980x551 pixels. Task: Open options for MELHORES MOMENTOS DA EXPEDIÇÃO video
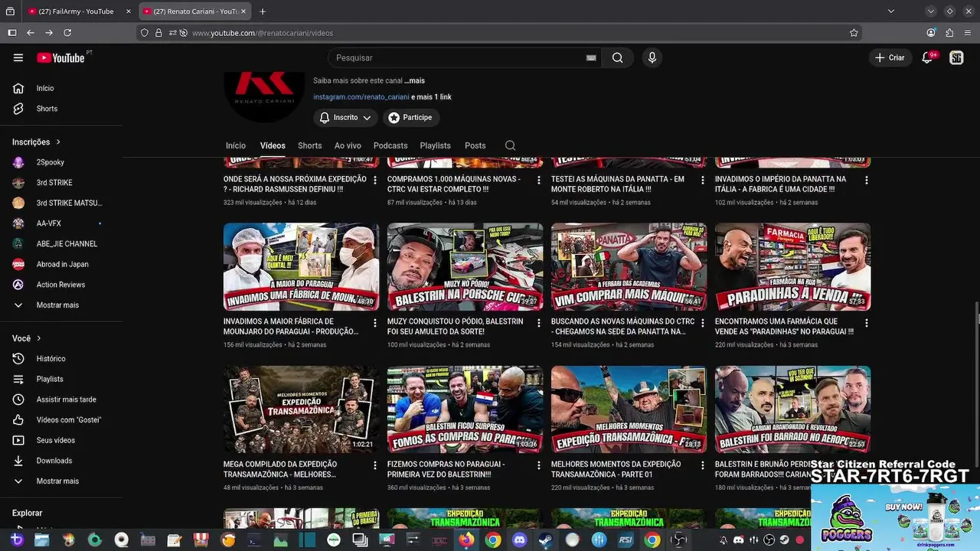click(x=703, y=465)
